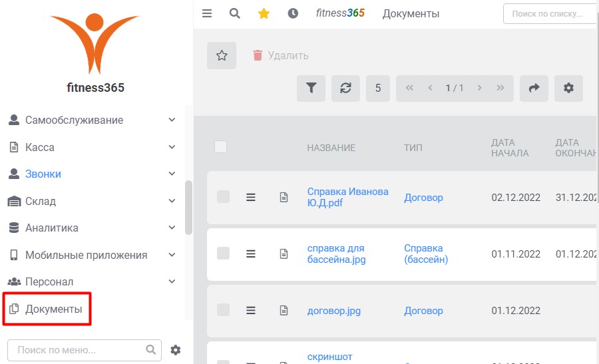Open Документы in sidebar
599x364 pixels.
tap(53, 309)
